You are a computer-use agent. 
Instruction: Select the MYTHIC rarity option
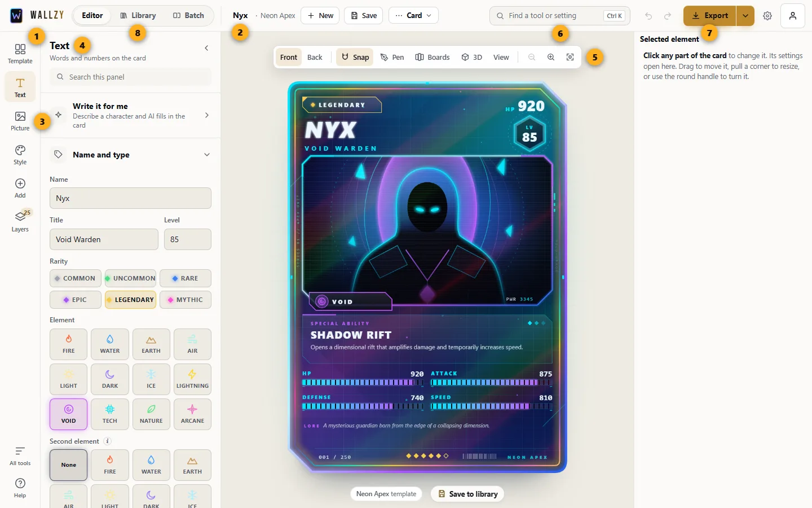pos(186,300)
